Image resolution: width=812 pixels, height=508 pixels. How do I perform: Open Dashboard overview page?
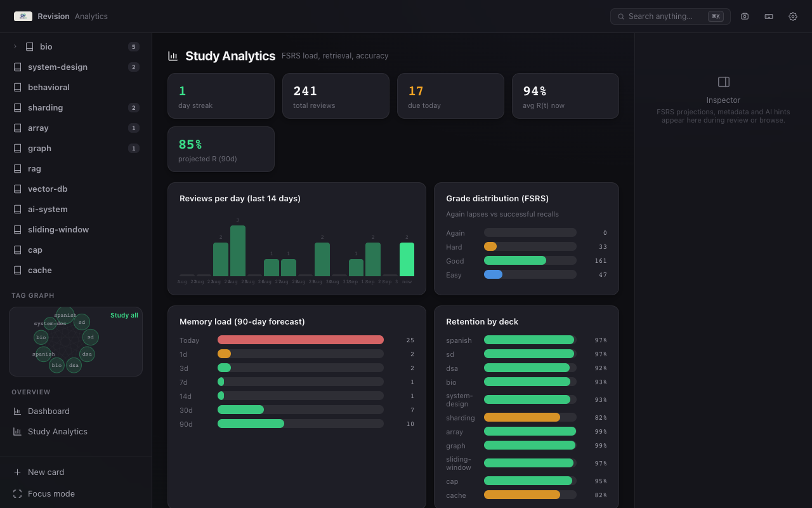click(76, 411)
